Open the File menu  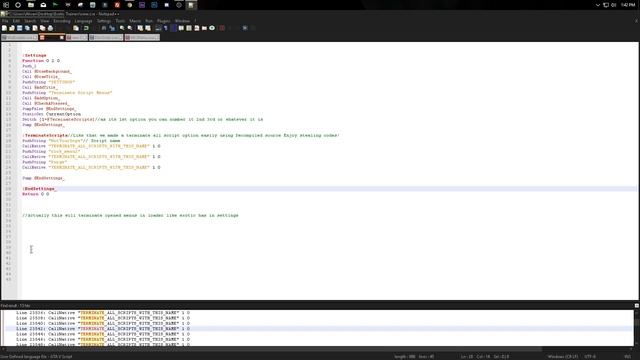click(5, 21)
